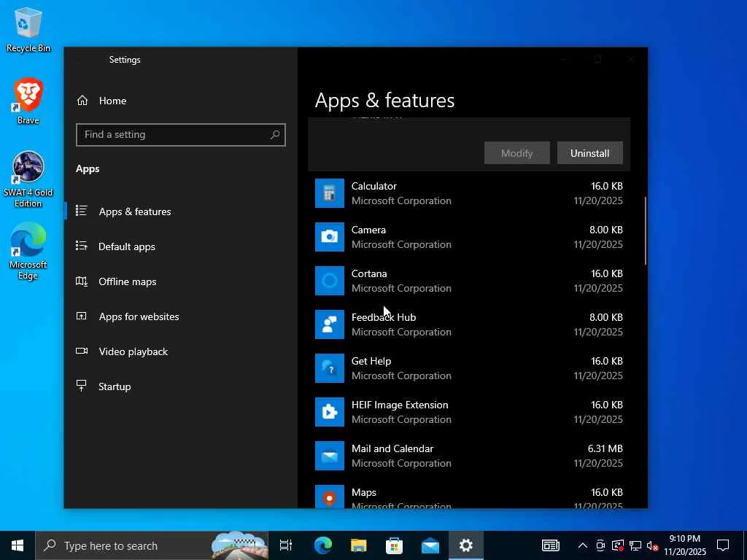Viewport: 747px width, 560px height.
Task: Click the Home icon in Settings sidebar
Action: pyautogui.click(x=82, y=101)
